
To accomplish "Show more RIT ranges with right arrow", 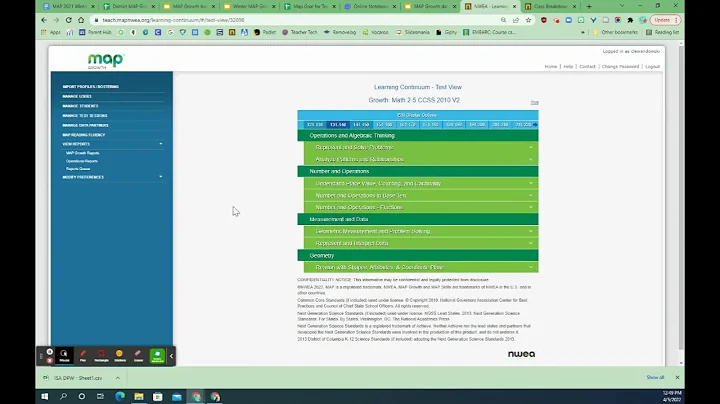I will pos(535,124).
